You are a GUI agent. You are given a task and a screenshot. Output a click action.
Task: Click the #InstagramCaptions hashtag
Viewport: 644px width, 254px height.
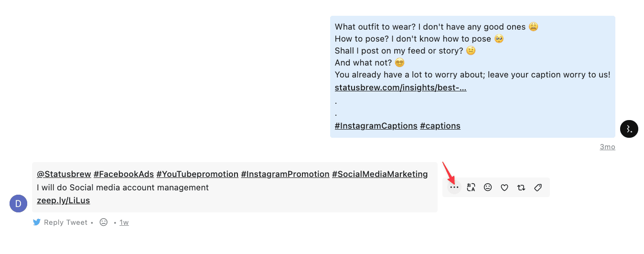click(x=376, y=126)
